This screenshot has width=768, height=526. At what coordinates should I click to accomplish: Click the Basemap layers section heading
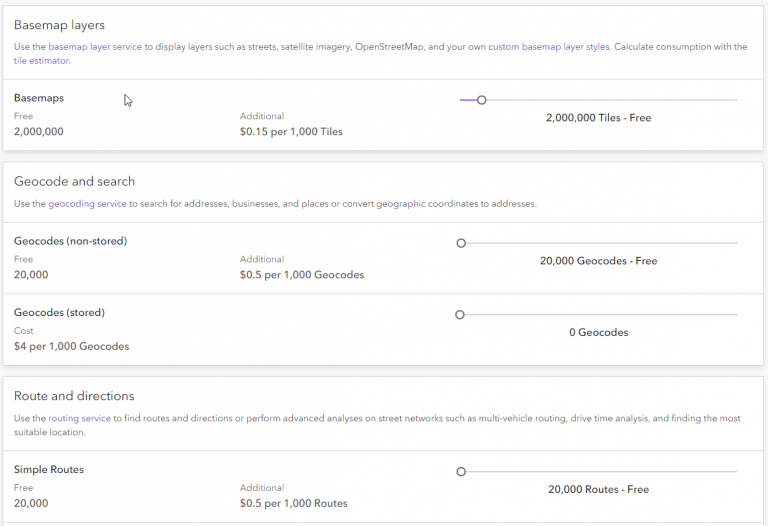tap(59, 25)
